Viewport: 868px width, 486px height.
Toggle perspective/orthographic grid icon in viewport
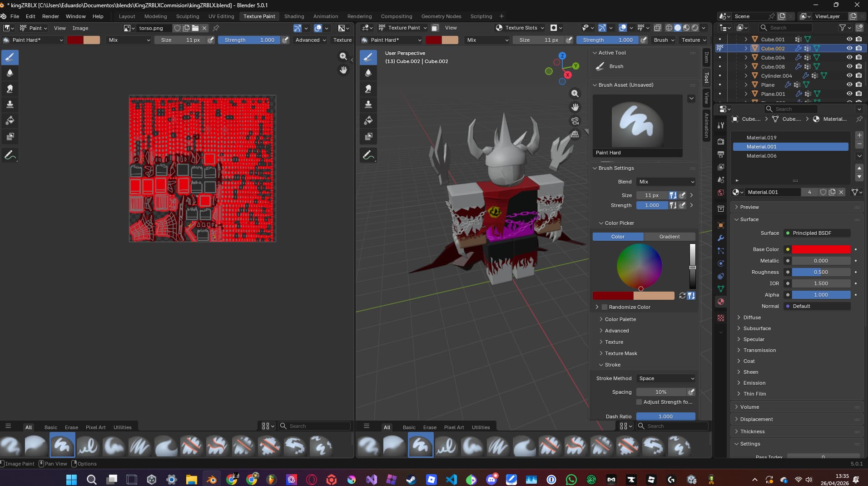coord(575,134)
